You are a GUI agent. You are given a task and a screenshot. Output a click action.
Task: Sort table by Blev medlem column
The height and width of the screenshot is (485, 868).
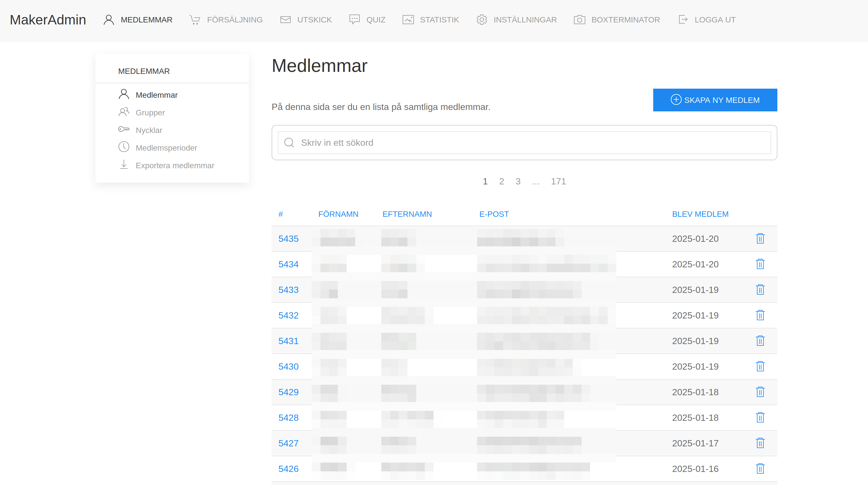tap(700, 214)
